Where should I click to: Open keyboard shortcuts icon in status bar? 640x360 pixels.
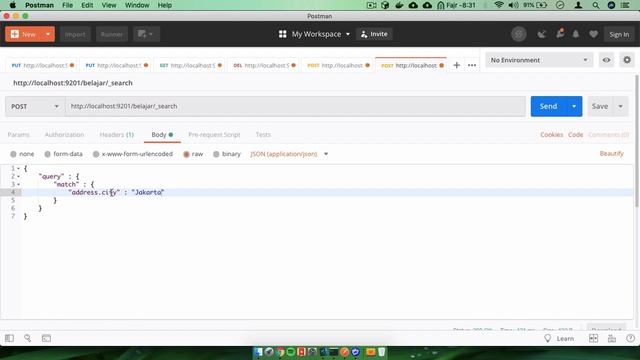pos(612,338)
